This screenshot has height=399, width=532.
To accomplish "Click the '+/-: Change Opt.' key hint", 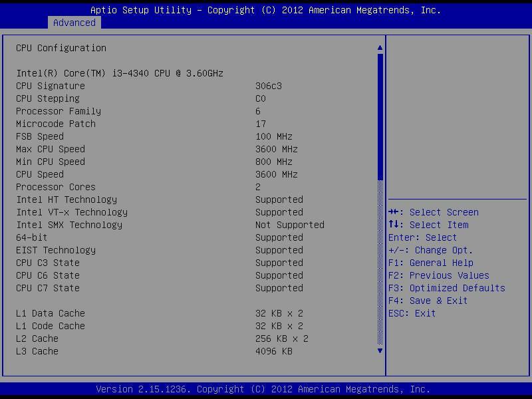I will click(430, 251).
